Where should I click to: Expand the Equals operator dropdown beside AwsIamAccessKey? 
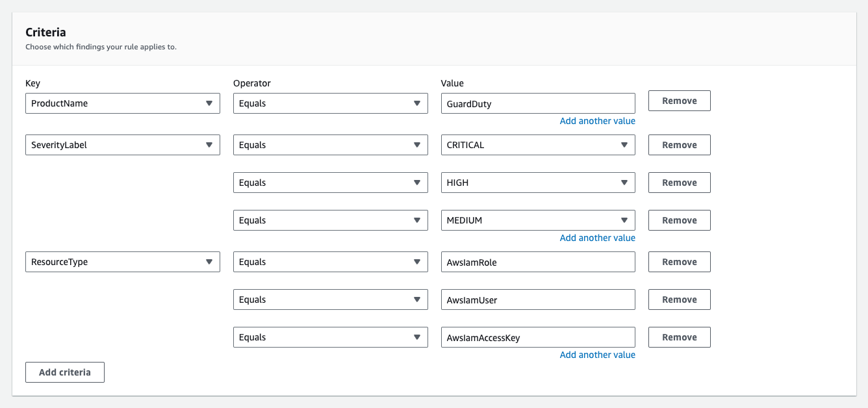pyautogui.click(x=330, y=337)
